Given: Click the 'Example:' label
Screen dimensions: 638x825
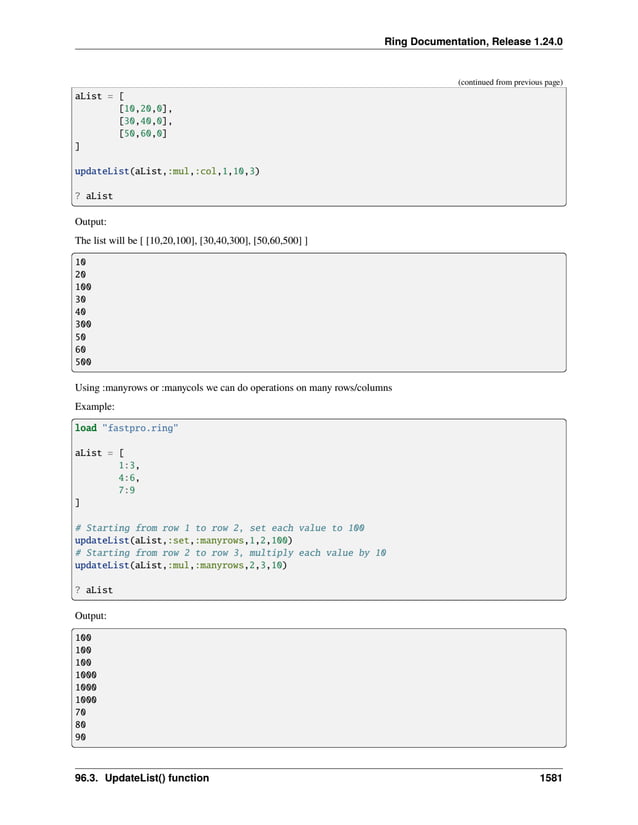Looking at the screenshot, I should [x=94, y=407].
